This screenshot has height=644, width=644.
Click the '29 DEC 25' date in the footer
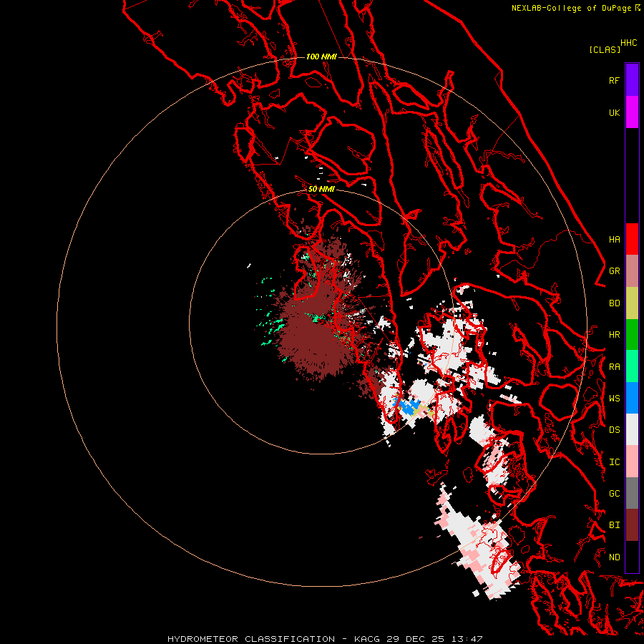coord(415,639)
